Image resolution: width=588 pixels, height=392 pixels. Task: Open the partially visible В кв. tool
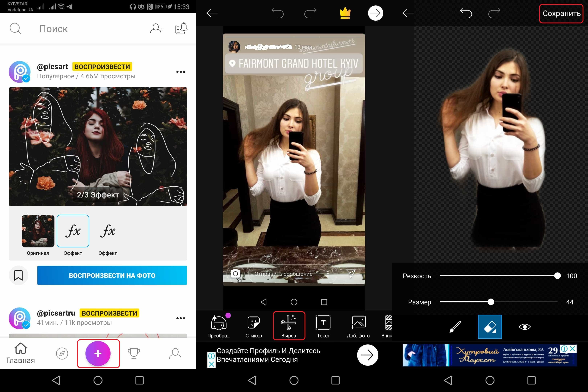[x=387, y=326]
